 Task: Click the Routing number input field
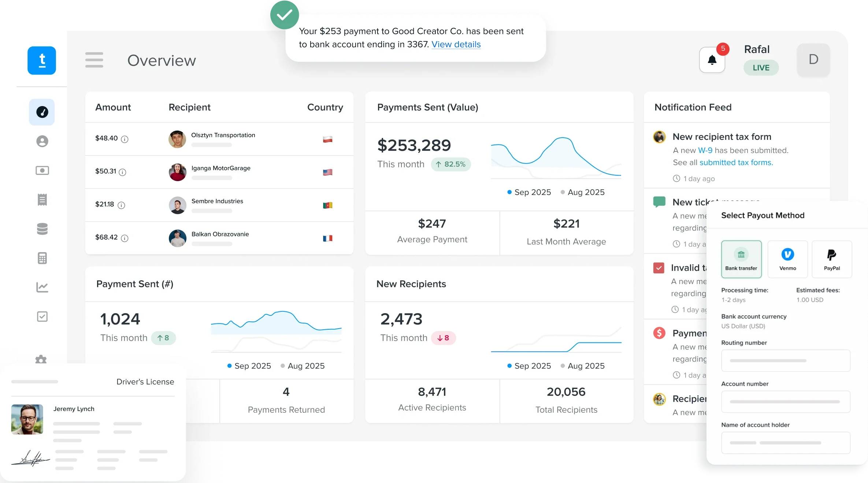[786, 361]
